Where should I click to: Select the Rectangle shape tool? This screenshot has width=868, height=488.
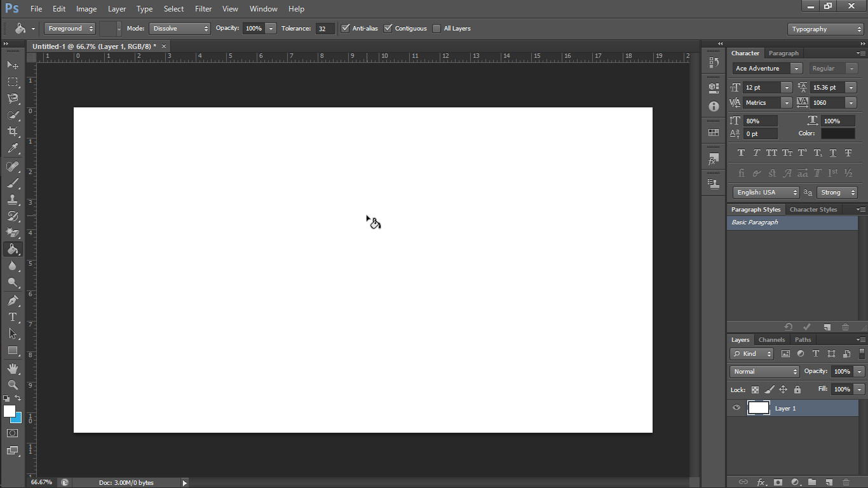coord(13,350)
